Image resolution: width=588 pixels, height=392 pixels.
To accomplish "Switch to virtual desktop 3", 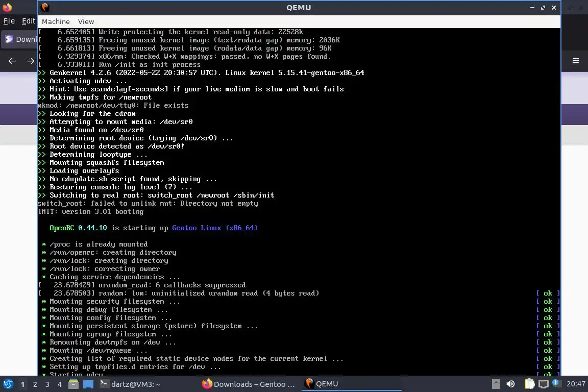I will tap(47, 384).
